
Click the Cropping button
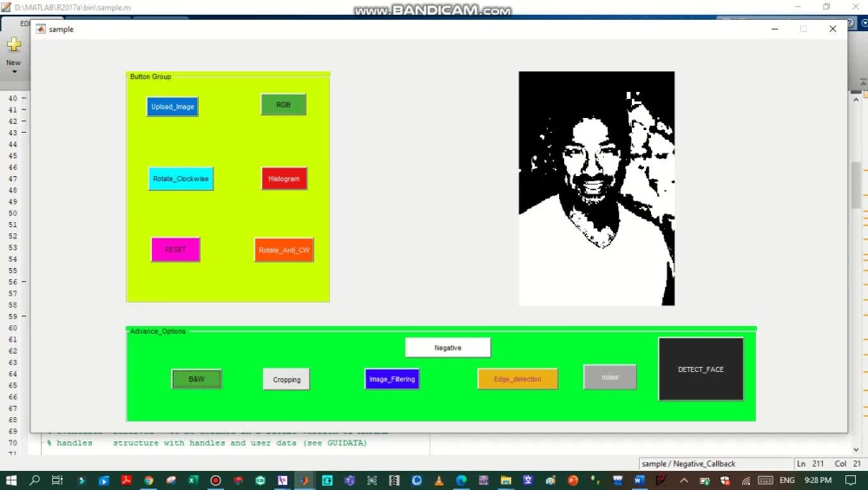coord(286,379)
